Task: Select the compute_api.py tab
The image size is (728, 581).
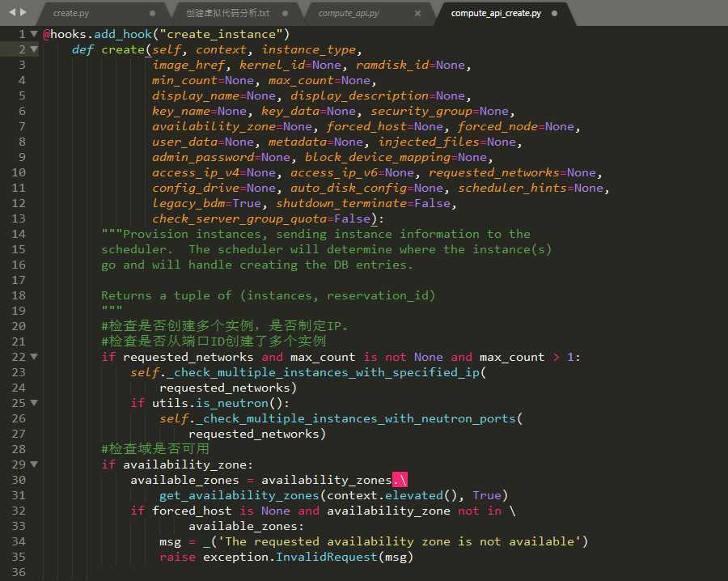Action: [348, 13]
